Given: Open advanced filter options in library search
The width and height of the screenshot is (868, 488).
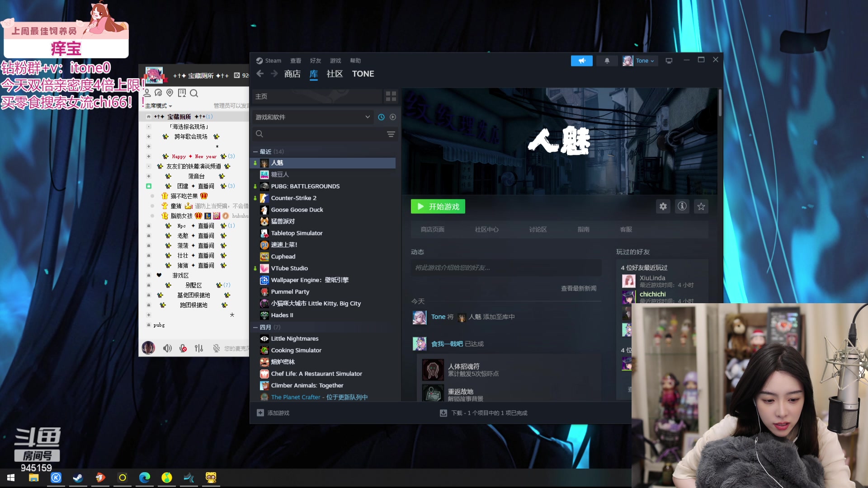Looking at the screenshot, I should pyautogui.click(x=391, y=134).
